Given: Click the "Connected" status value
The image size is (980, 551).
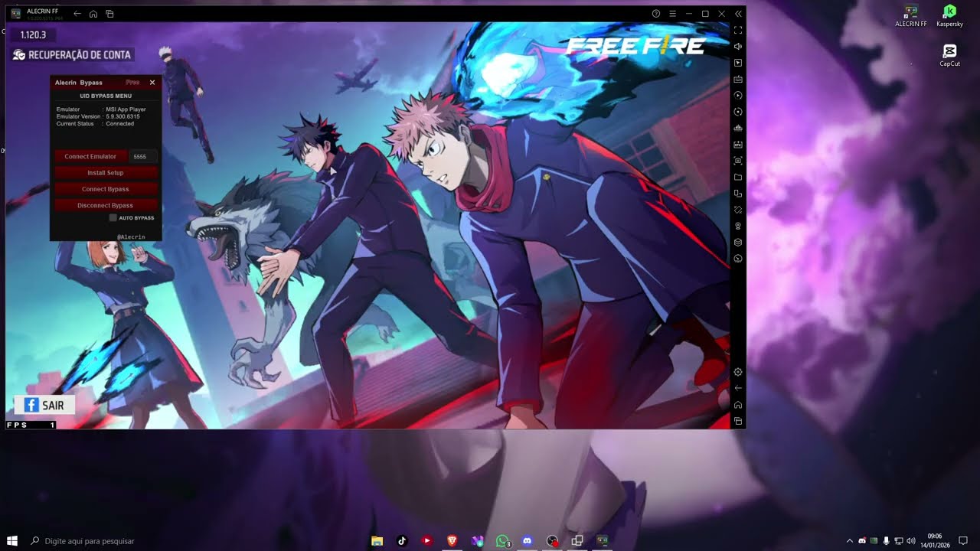Looking at the screenshot, I should [120, 123].
